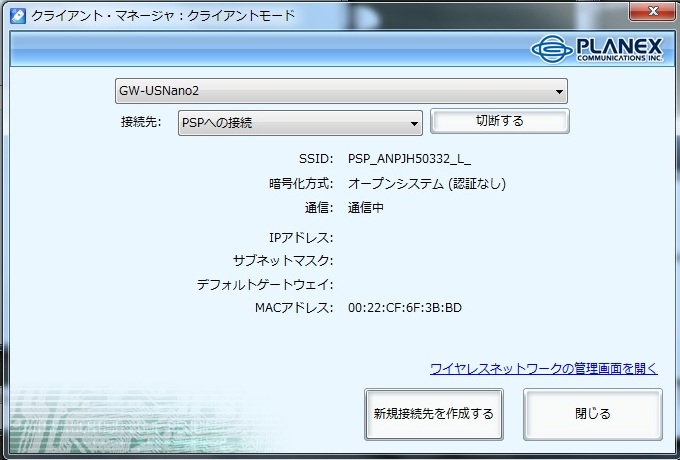Screen dimensions: 680x460
Task: Click the PLANEX Communications logo
Action: 597,49
